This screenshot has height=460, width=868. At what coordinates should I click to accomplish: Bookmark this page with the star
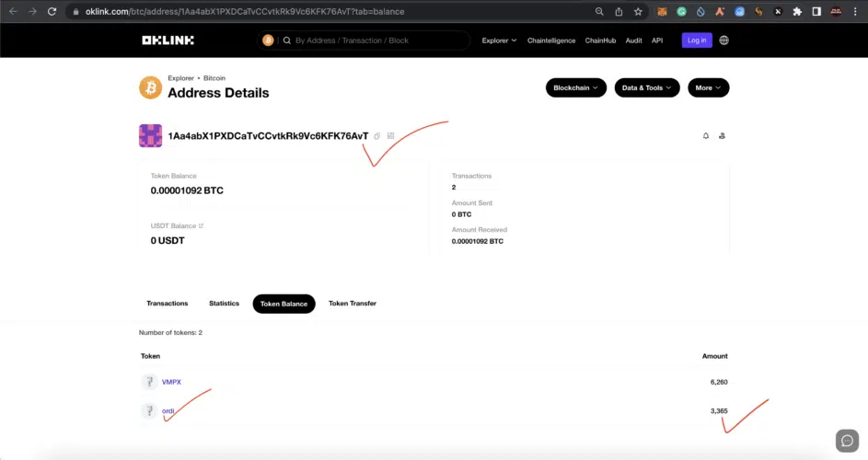(638, 12)
